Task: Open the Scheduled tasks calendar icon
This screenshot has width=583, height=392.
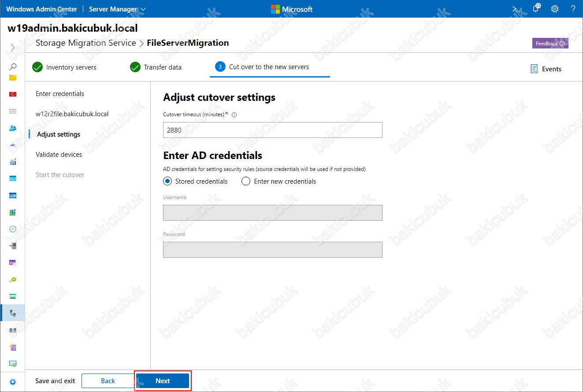Action: (13, 263)
